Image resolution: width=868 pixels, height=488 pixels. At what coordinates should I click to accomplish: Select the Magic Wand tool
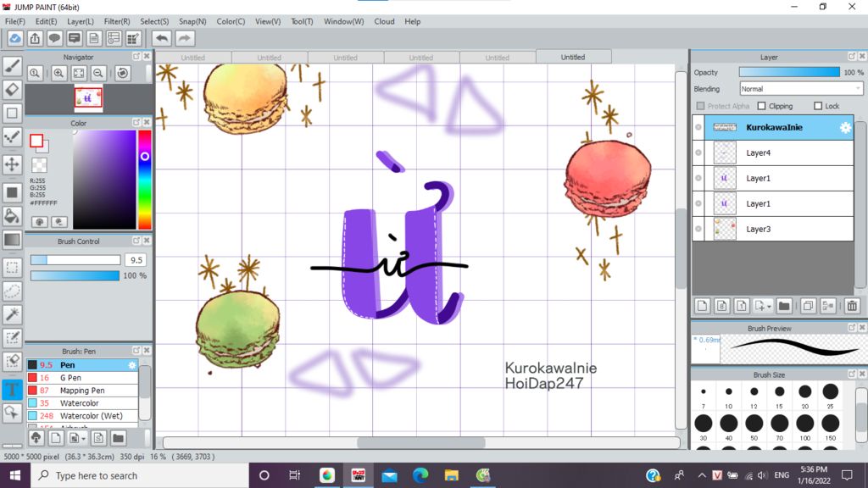click(12, 314)
